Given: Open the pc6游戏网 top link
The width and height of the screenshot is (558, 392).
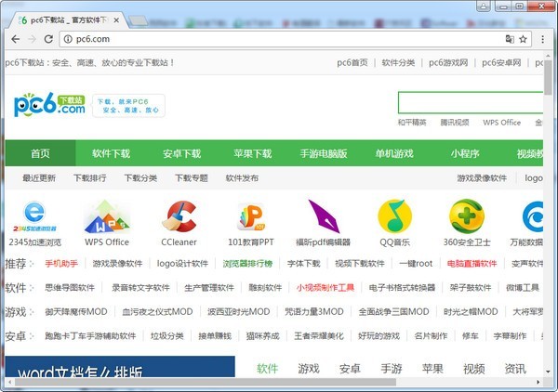Looking at the screenshot, I should coord(448,63).
